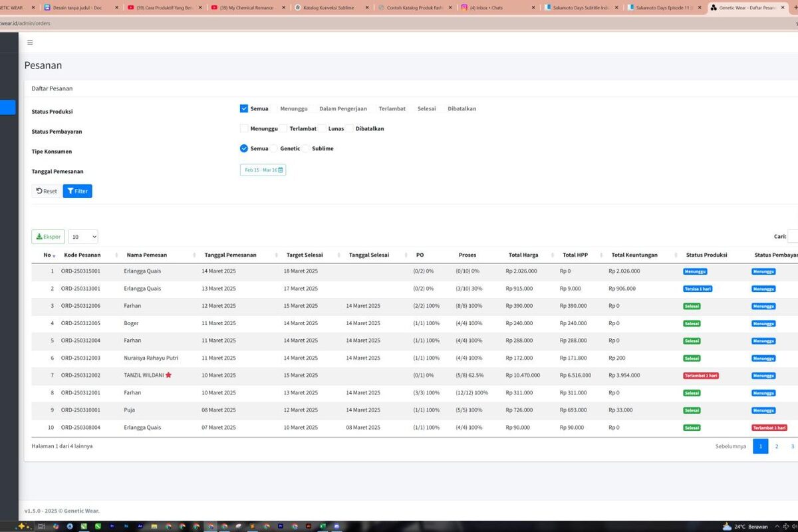Open Task View from the taskbar

pyautogui.click(x=41, y=526)
